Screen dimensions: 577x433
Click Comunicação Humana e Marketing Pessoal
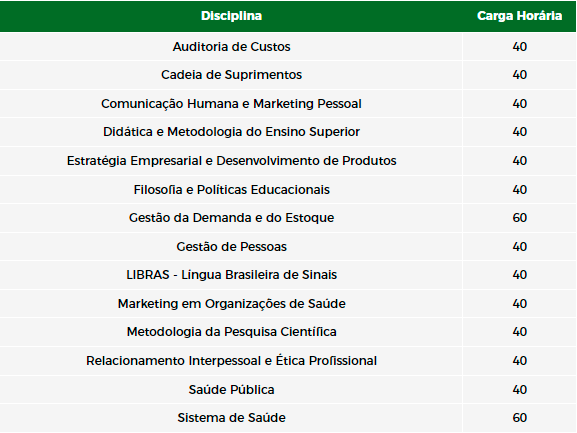pos(231,104)
